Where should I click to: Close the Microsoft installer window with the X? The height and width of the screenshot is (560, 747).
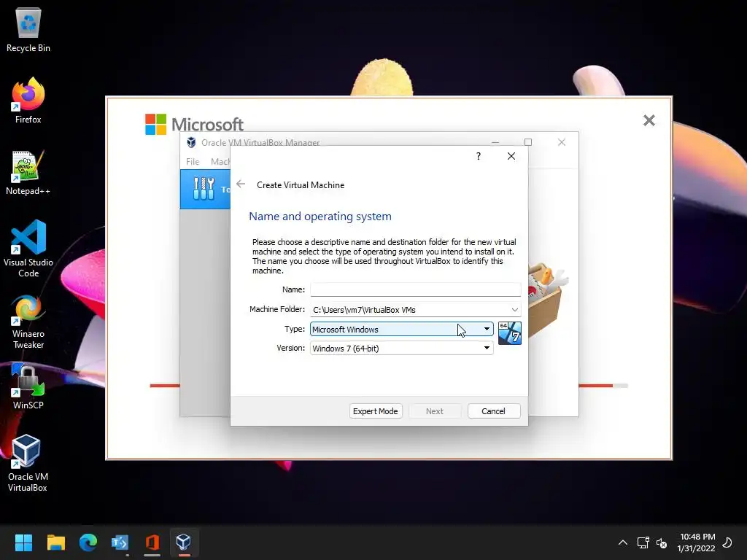pos(649,120)
